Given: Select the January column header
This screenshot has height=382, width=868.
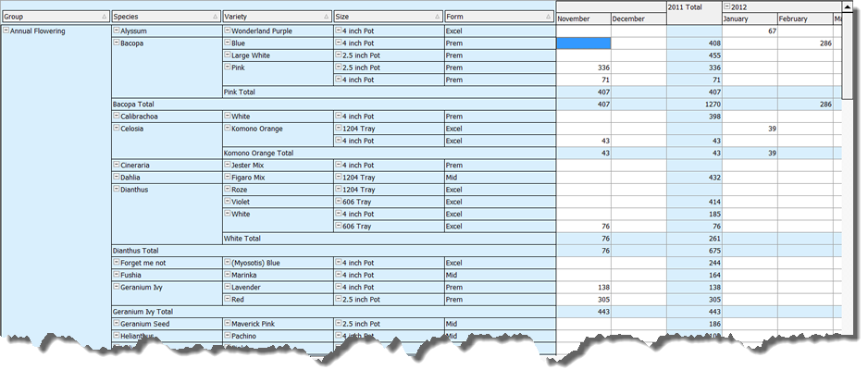Looking at the screenshot, I should pos(749,19).
